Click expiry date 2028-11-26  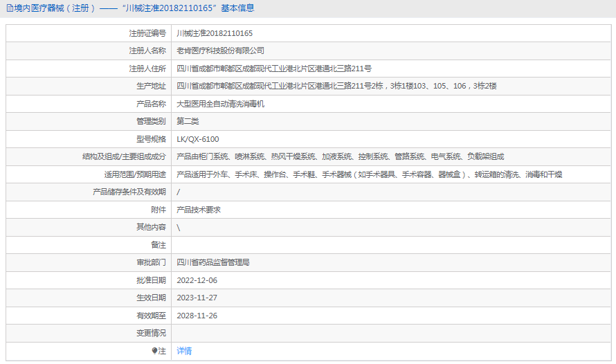(x=197, y=316)
